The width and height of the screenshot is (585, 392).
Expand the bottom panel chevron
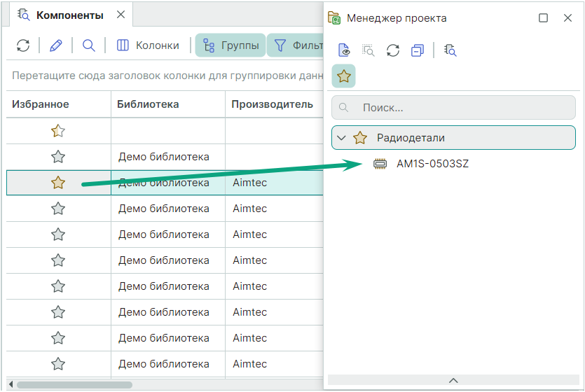[x=453, y=380]
